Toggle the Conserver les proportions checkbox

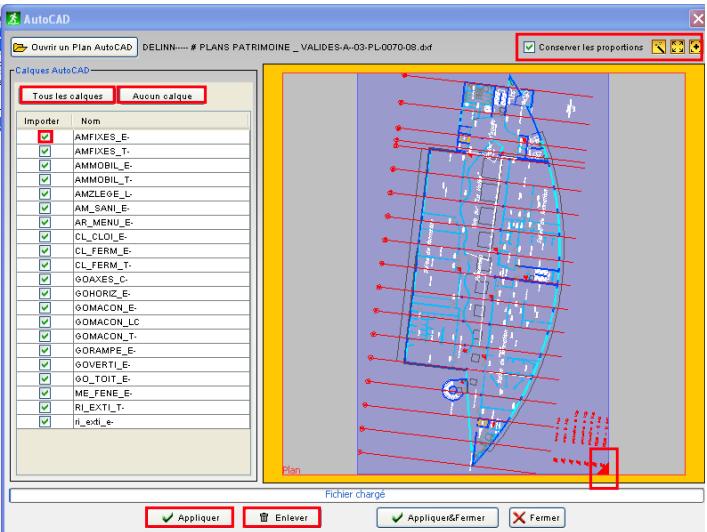(529, 47)
